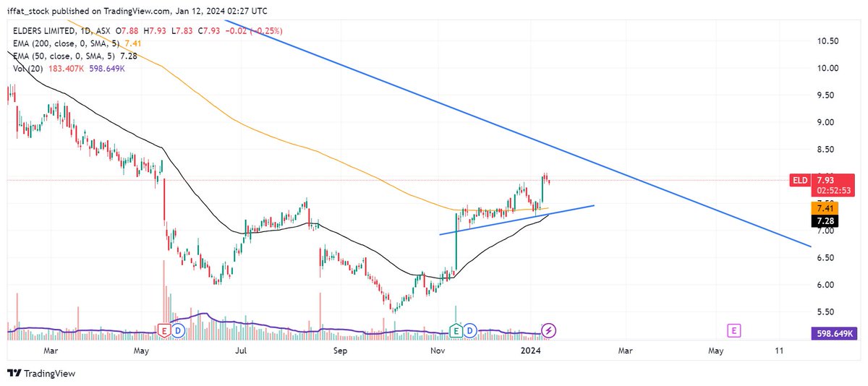Select the short rising blue support trendline
Image resolution: width=868 pixels, height=386 pixels.
[x=517, y=220]
